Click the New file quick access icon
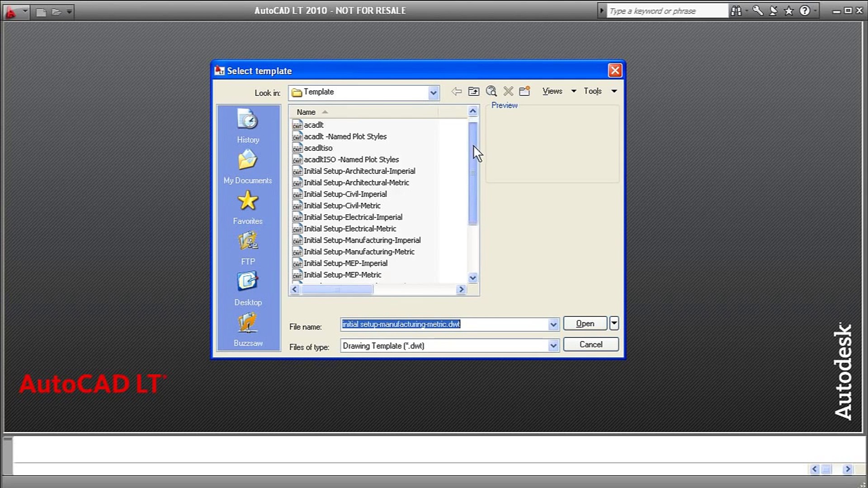The width and height of the screenshot is (868, 488). [41, 12]
